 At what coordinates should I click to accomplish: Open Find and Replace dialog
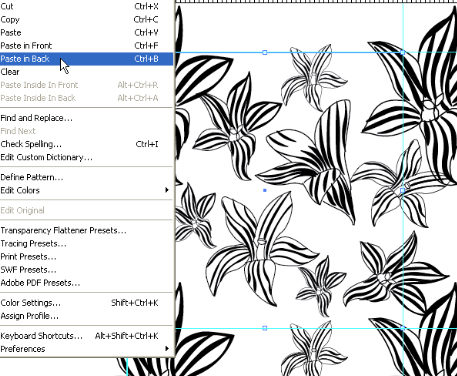[86, 118]
